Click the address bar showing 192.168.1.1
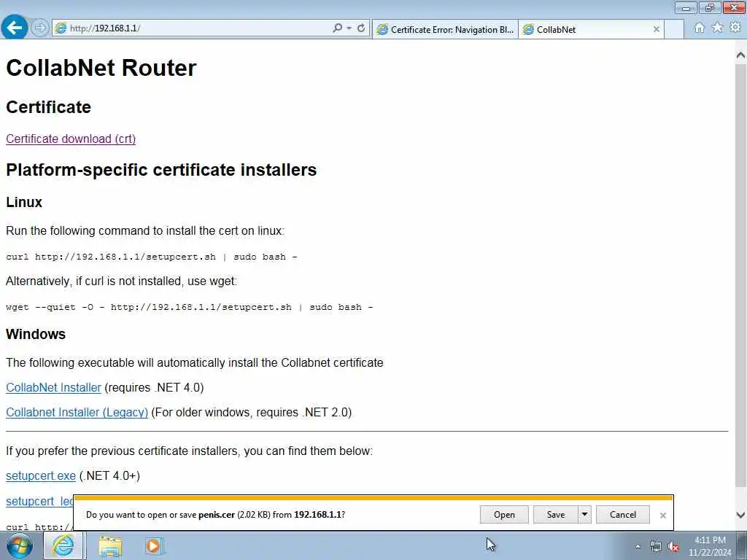747x560 pixels. click(190, 28)
